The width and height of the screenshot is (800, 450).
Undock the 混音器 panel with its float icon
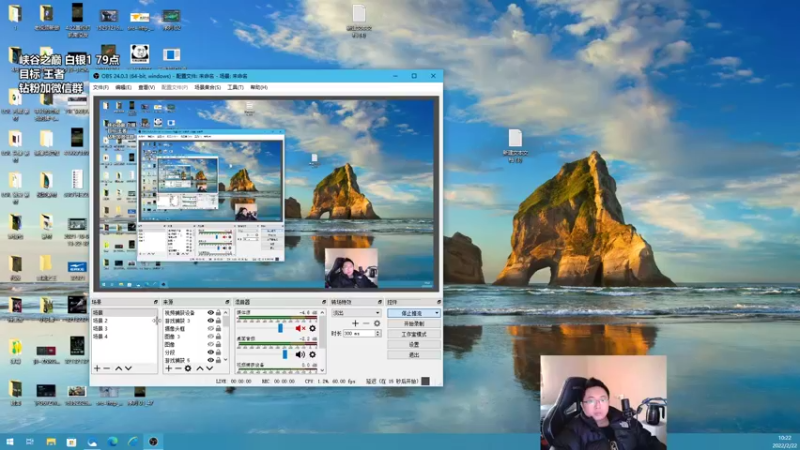pos(323,302)
